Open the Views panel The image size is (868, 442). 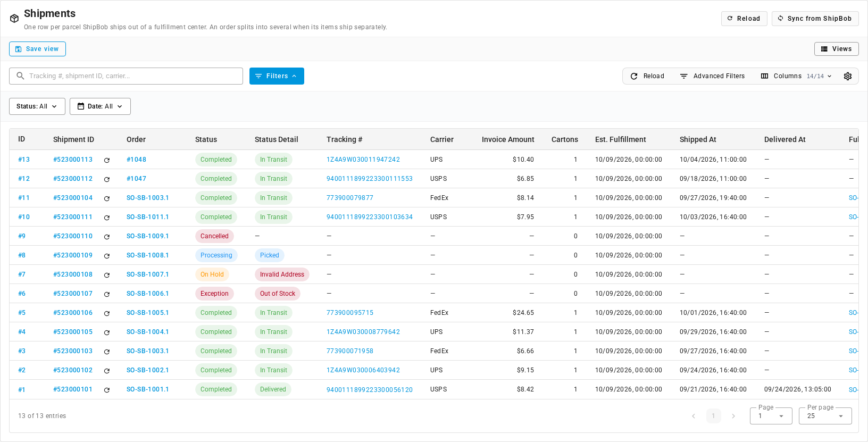point(837,49)
